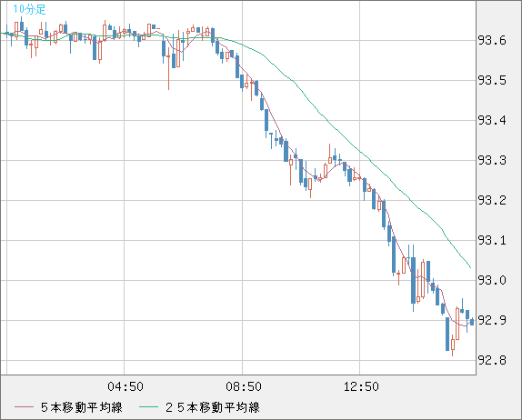Click the 92.8 price axis label
The height and width of the screenshot is (420, 522).
(x=492, y=360)
